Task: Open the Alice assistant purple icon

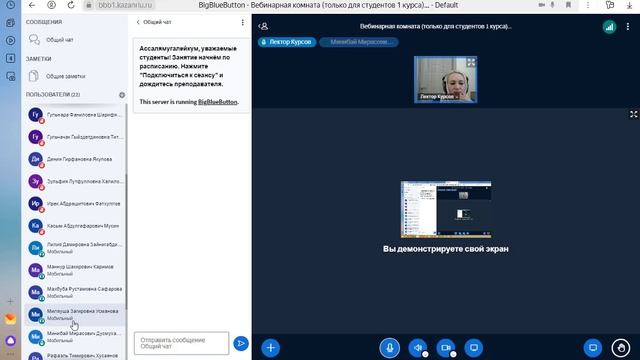Action: point(11,340)
